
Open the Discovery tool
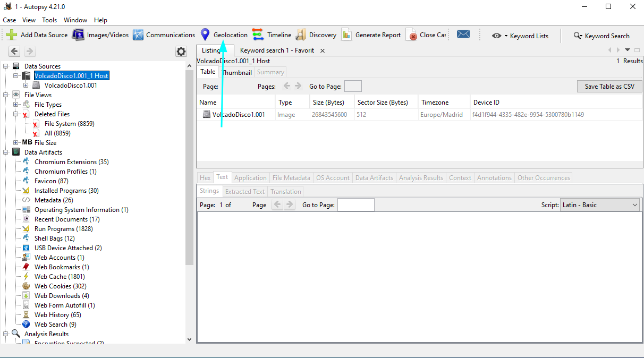(x=316, y=35)
